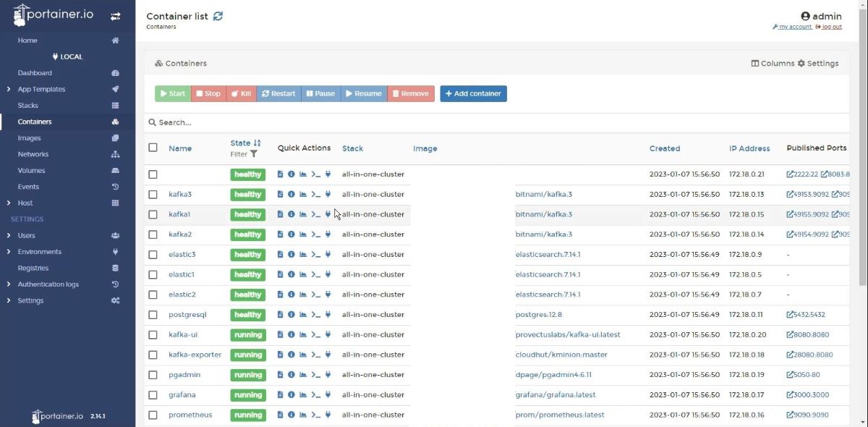Open inspect icon for kafka2 container
The height and width of the screenshot is (427, 868).
(292, 234)
